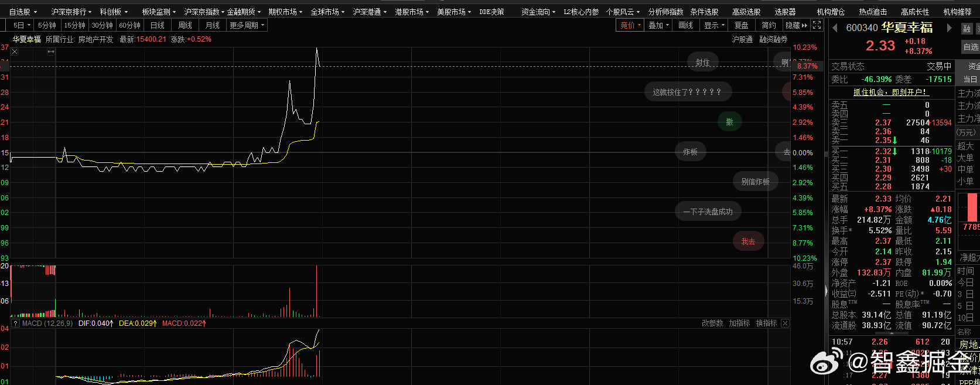
Task: Expand the 板块监测 menu
Action: 159,12
